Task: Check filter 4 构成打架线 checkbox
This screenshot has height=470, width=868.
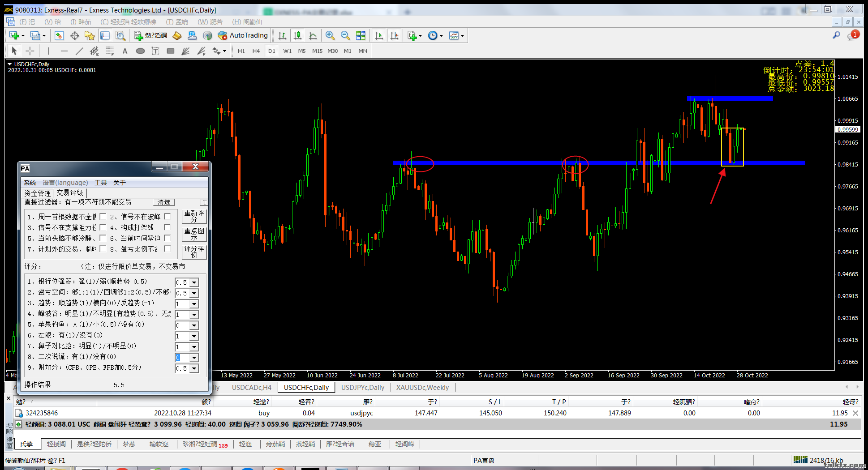Action: (x=168, y=227)
